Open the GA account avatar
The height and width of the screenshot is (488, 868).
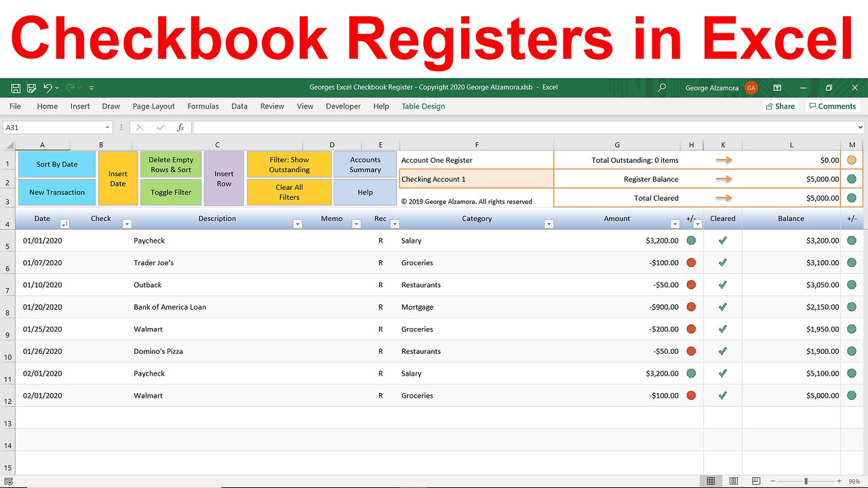click(x=751, y=87)
